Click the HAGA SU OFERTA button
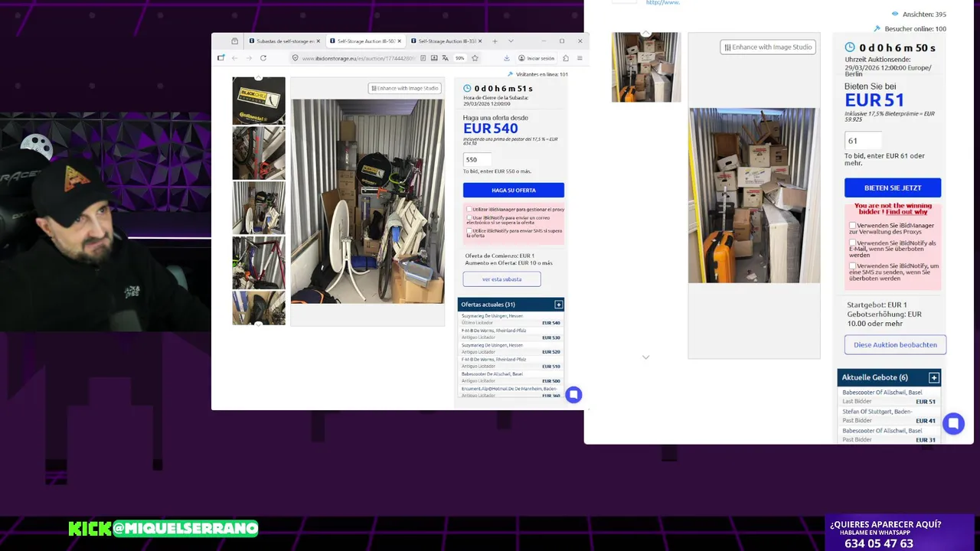 tap(514, 190)
